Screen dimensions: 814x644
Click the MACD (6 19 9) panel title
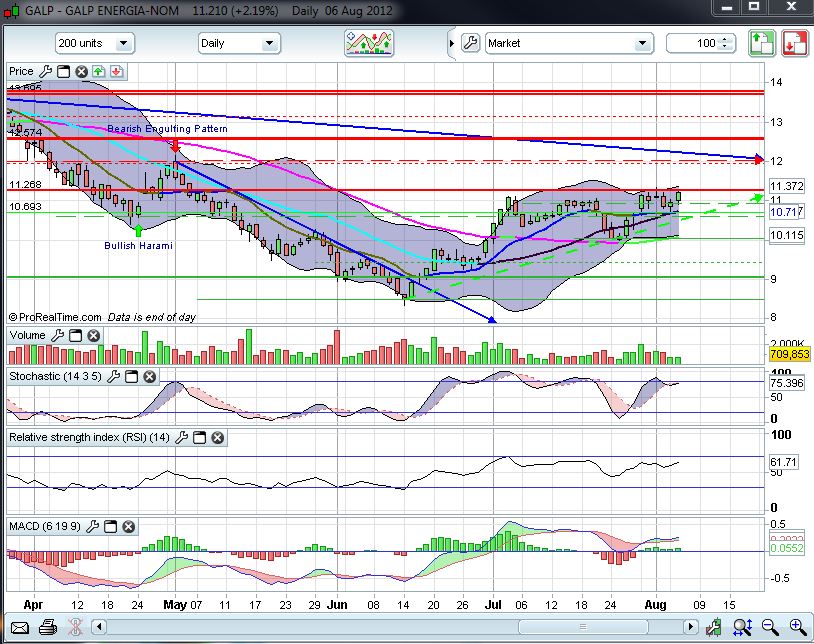pyautogui.click(x=45, y=527)
